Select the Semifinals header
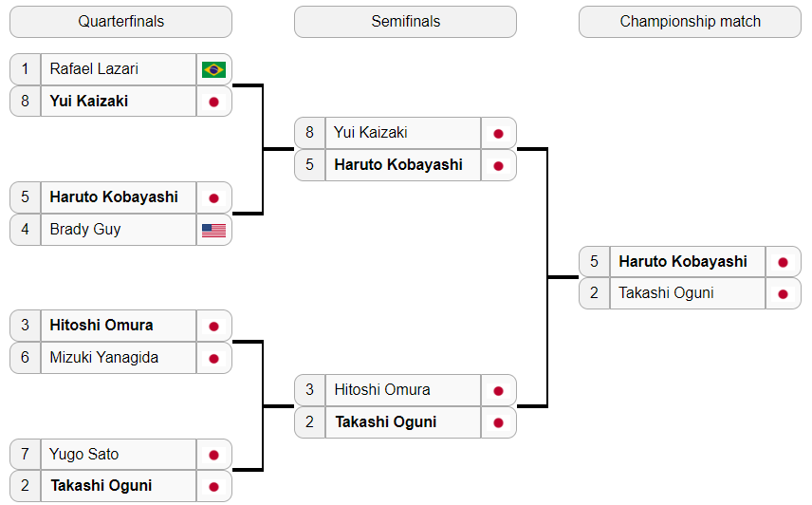This screenshot has width=812, height=505. (405, 22)
